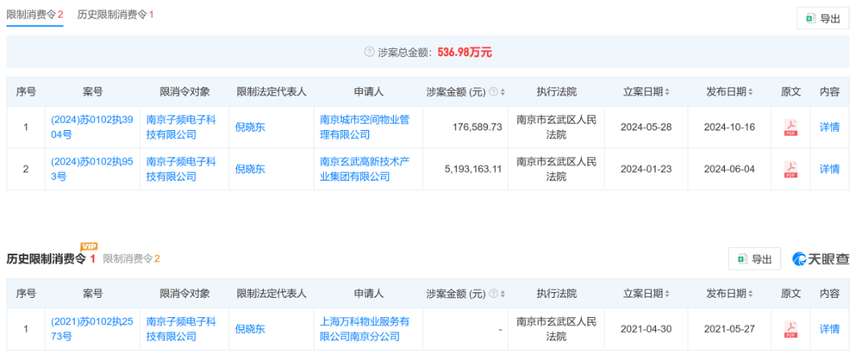Click publish date 2024-06-04
Viewport: 868px width, 354px height.
[x=729, y=169]
